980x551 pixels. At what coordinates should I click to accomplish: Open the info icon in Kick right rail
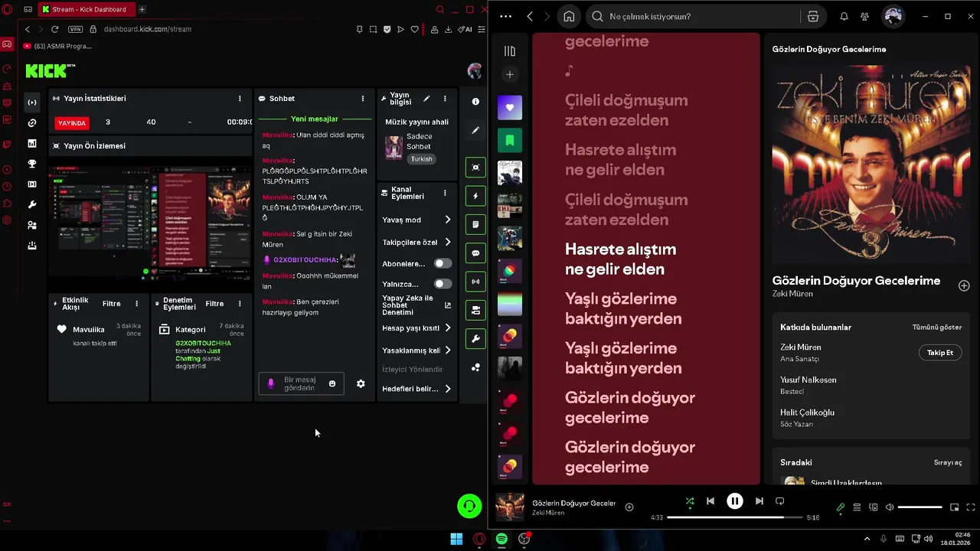pos(475,102)
